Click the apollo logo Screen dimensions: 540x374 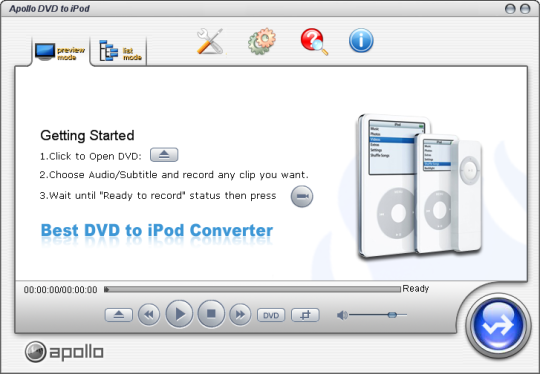click(64, 352)
